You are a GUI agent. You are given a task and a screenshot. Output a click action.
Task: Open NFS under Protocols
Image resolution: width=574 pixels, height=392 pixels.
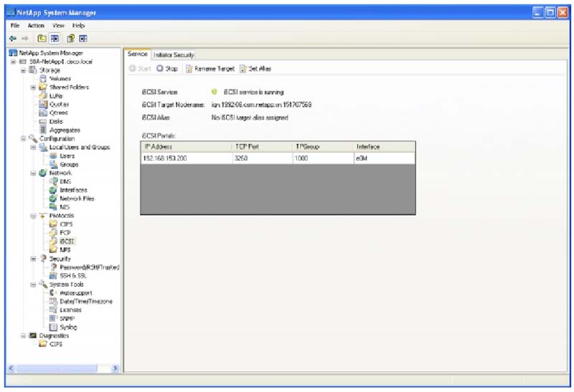tap(65, 250)
